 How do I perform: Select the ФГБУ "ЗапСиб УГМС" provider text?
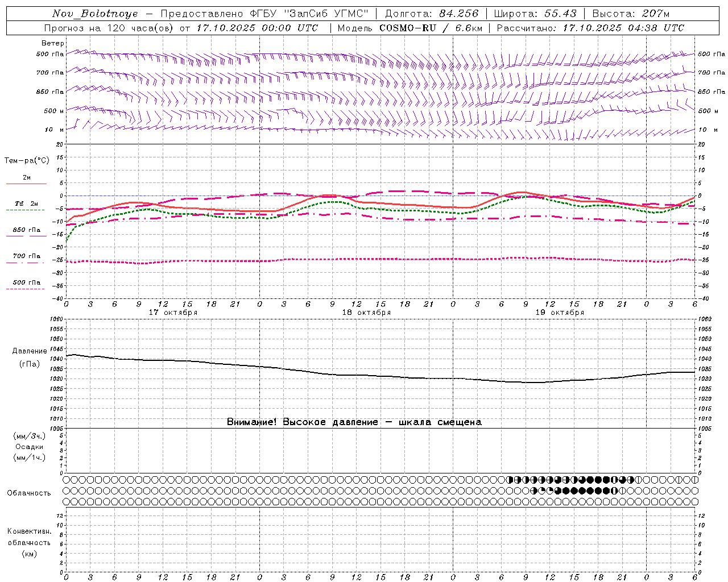(309, 14)
